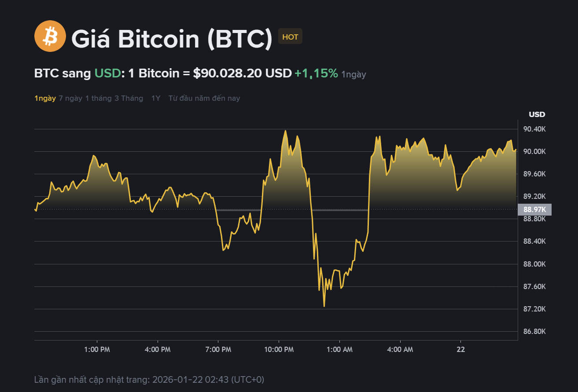Show the 1 tháng price chart
The image size is (578, 392).
(98, 98)
